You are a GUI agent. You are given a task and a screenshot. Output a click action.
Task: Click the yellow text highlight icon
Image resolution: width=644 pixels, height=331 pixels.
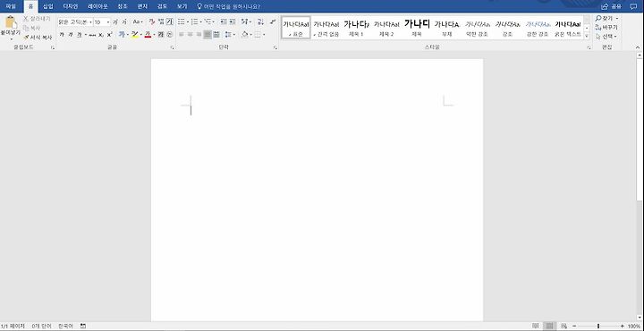click(x=135, y=35)
